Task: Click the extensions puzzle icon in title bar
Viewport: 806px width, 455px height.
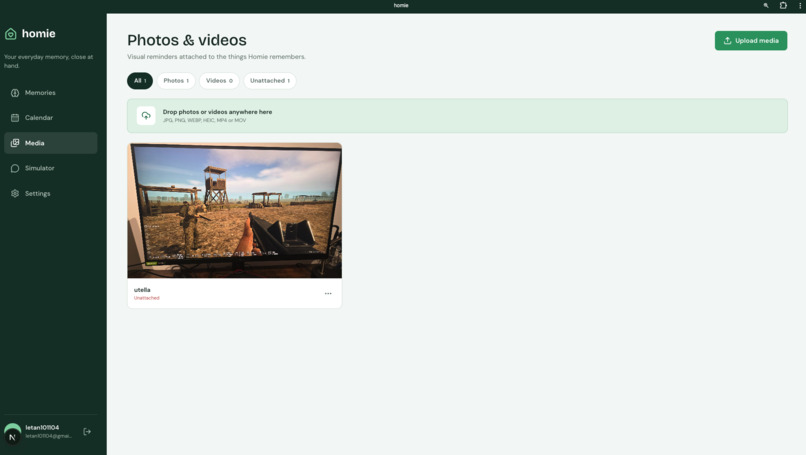Action: 783,5
